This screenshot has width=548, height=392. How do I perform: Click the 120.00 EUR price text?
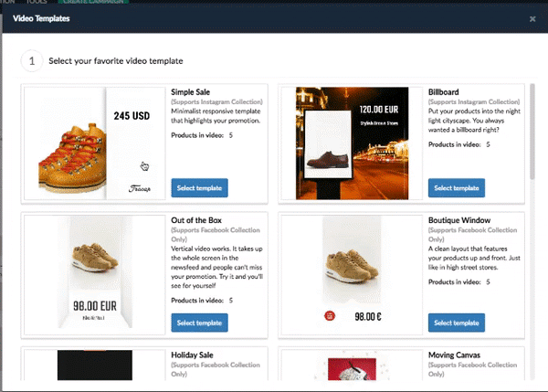click(x=379, y=110)
